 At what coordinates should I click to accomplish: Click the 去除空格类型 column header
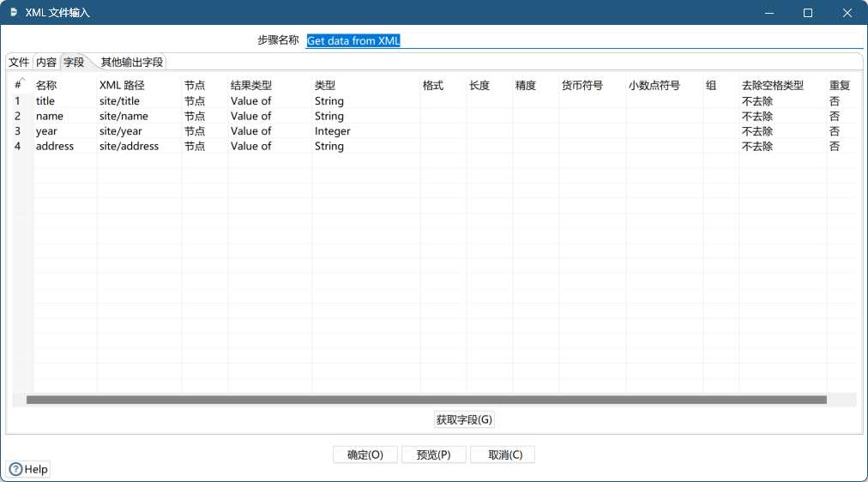[x=782, y=85]
